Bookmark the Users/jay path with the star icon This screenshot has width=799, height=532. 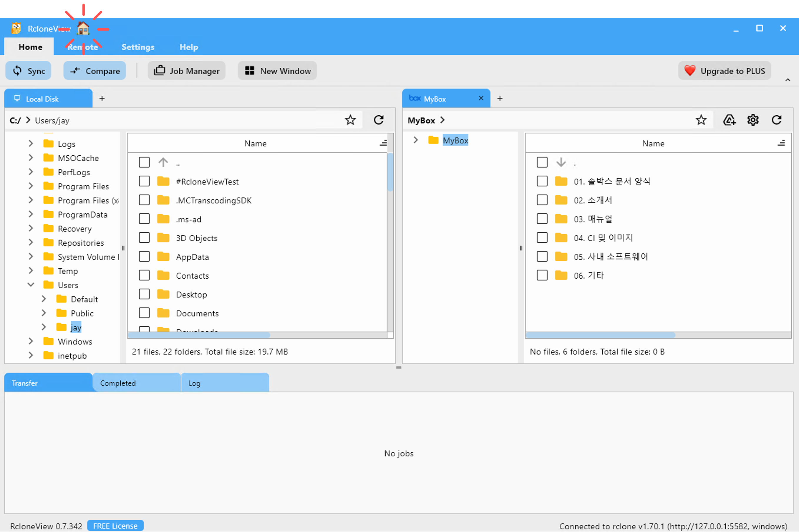tap(350, 120)
